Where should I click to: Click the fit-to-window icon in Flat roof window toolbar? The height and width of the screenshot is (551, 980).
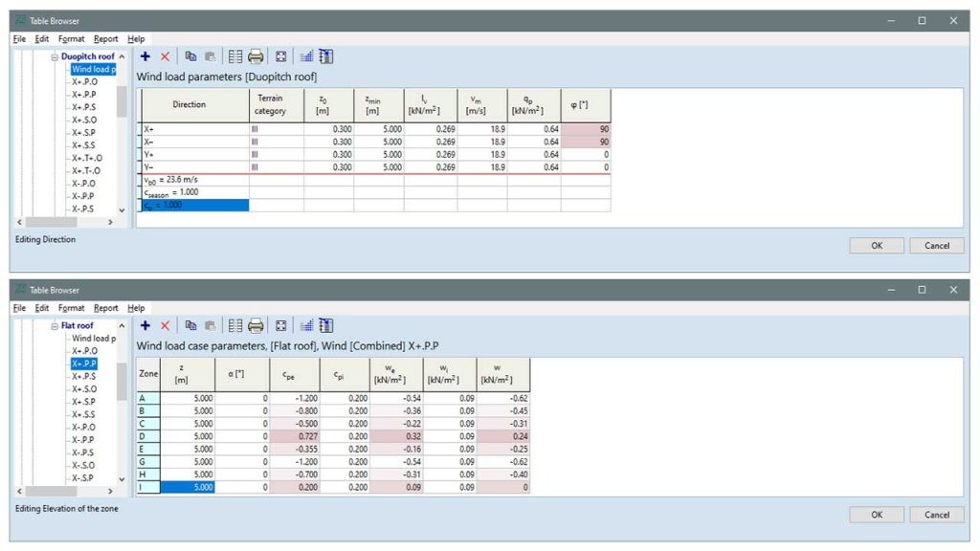click(281, 326)
